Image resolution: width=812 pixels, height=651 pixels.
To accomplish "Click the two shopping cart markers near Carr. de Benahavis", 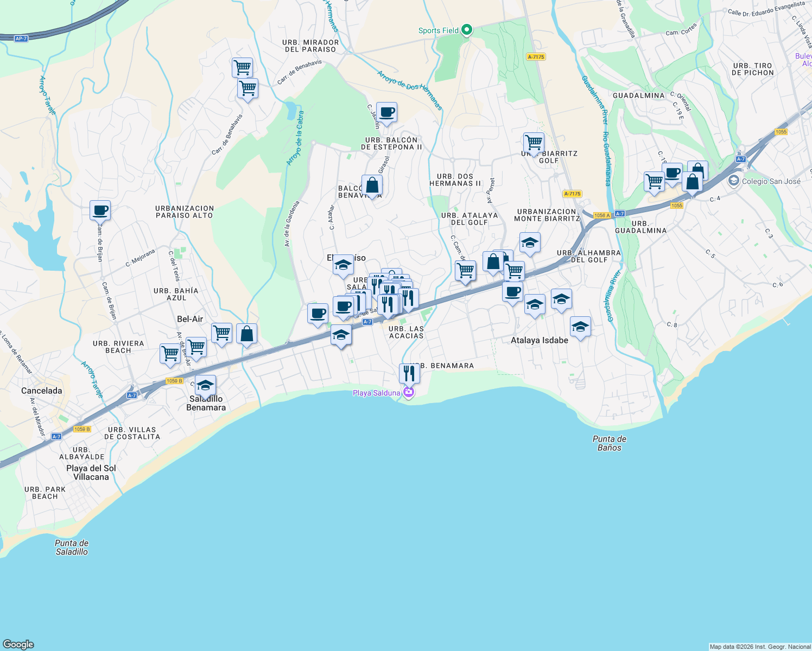I will pos(245,79).
